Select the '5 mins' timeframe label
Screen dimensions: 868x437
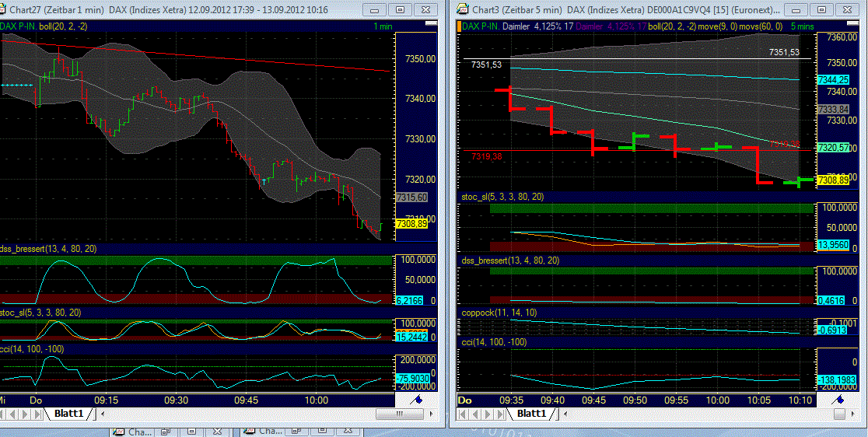pyautogui.click(x=802, y=26)
